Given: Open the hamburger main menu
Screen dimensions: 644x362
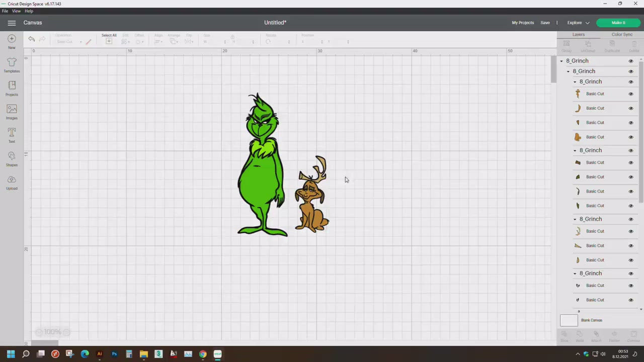Looking at the screenshot, I should (x=12, y=23).
